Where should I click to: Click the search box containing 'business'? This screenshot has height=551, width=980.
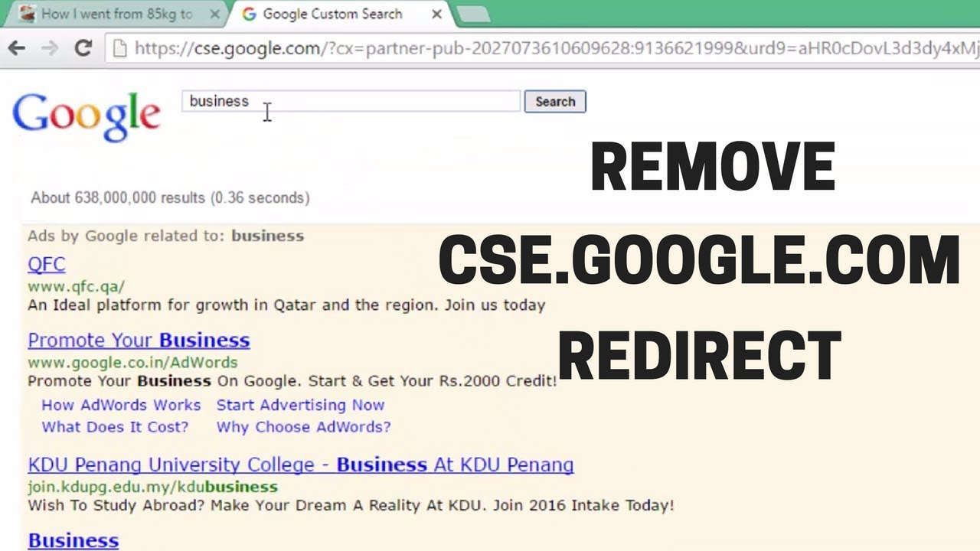[351, 101]
